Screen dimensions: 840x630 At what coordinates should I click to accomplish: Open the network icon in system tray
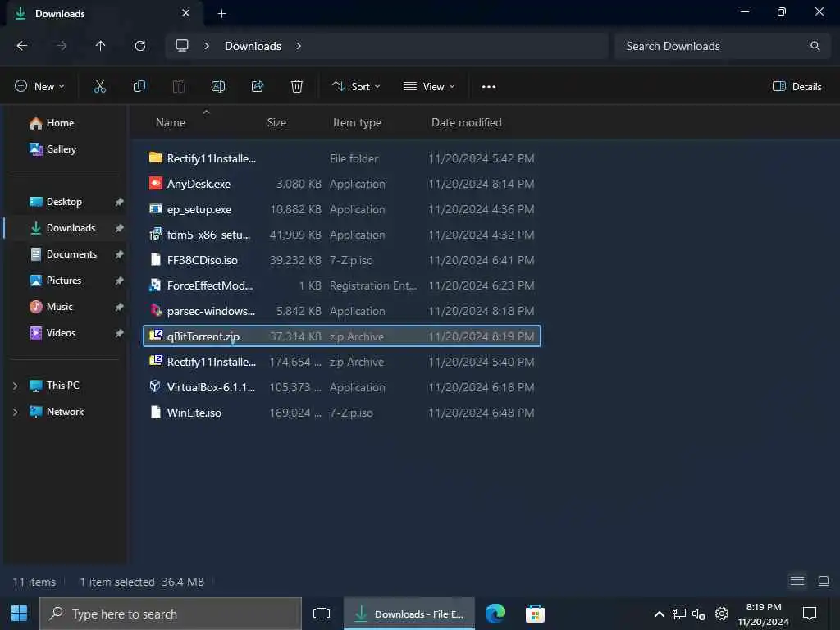point(678,614)
